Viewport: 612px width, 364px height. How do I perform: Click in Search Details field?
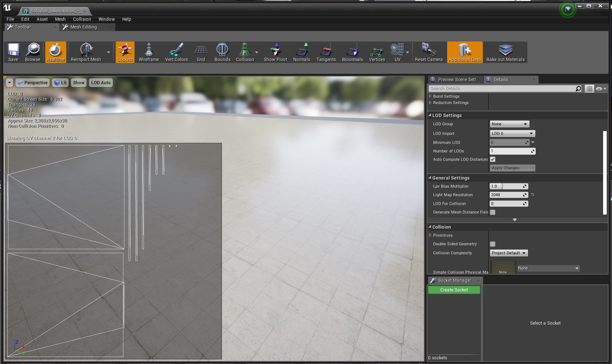click(505, 88)
